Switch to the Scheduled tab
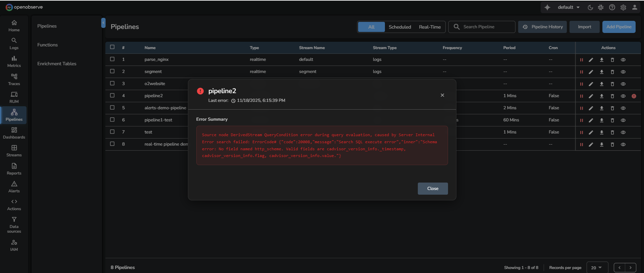The width and height of the screenshot is (644, 273). [400, 27]
